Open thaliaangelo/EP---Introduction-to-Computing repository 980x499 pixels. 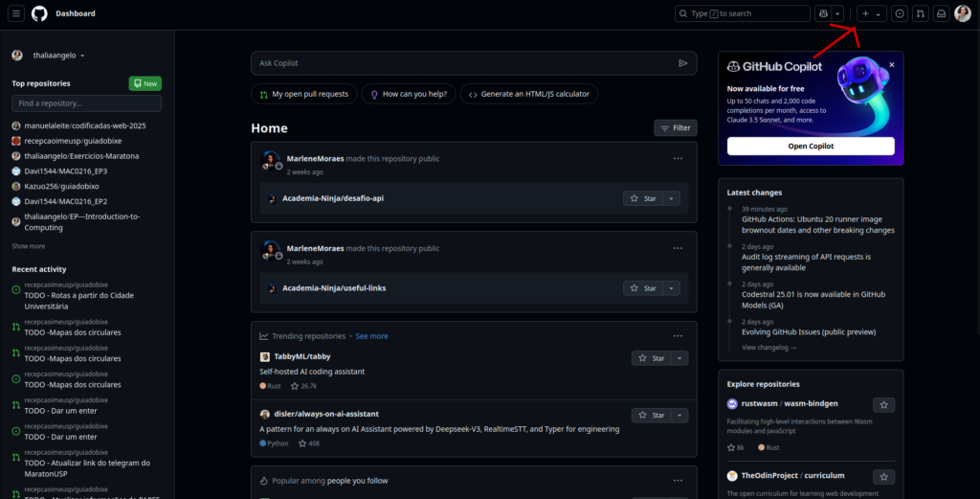click(x=82, y=222)
